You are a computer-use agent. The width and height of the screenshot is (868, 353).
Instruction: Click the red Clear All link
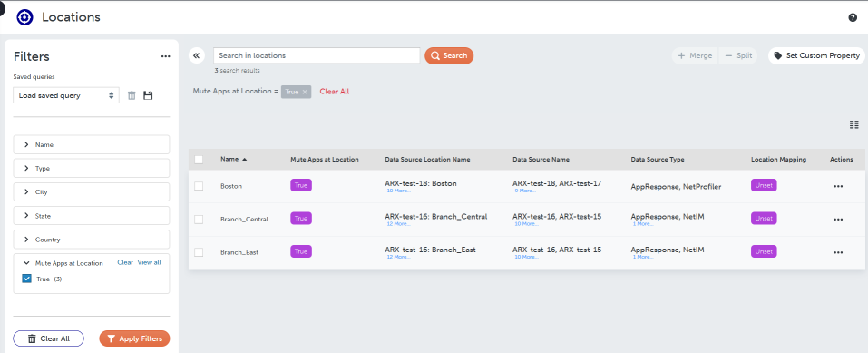[335, 92]
